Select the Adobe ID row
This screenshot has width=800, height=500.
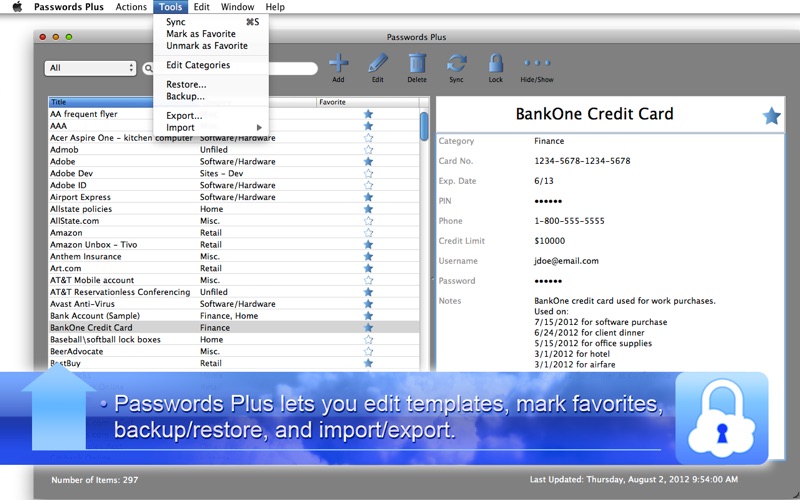click(234, 185)
